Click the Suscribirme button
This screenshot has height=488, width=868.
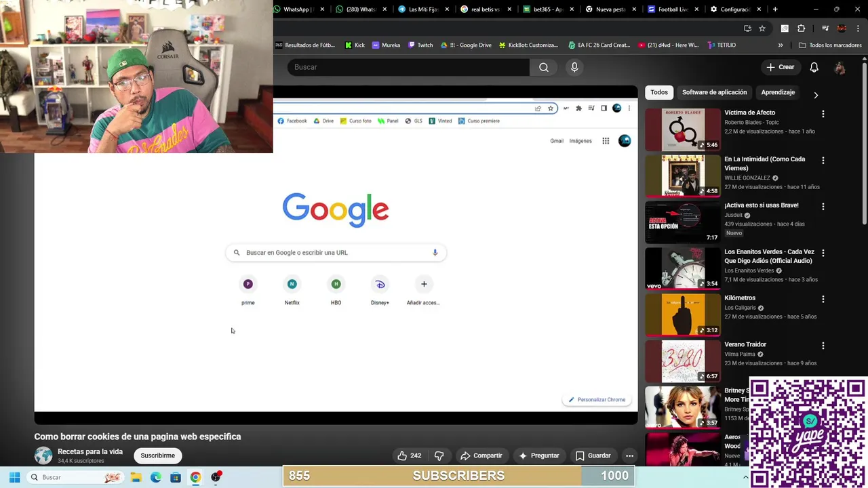158,455
